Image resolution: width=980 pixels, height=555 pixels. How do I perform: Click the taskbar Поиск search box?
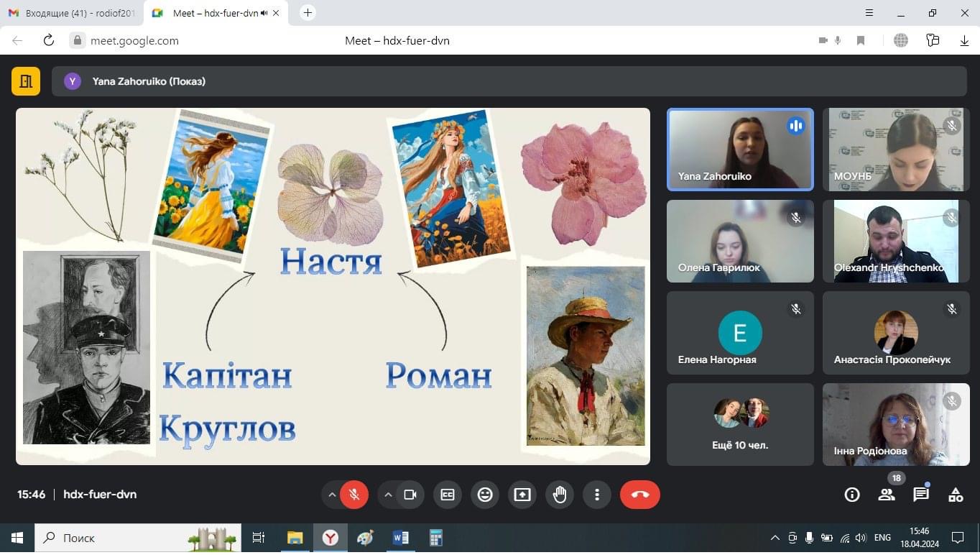139,538
